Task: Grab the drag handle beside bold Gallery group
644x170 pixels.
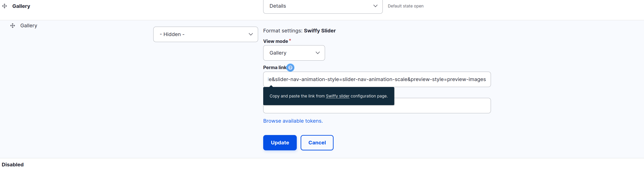Action: pos(4,6)
